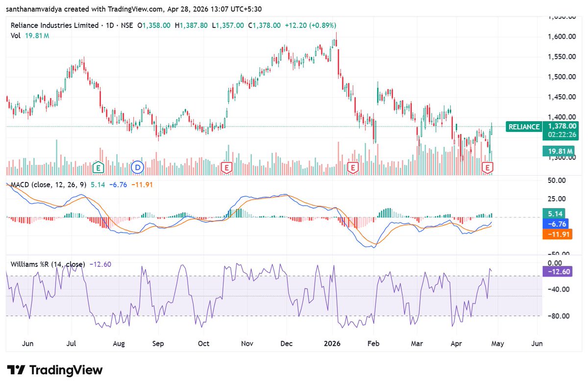Click the 1,378.00 last price label on the price axis
Viewport: 588px width, 388px height.
562,127
